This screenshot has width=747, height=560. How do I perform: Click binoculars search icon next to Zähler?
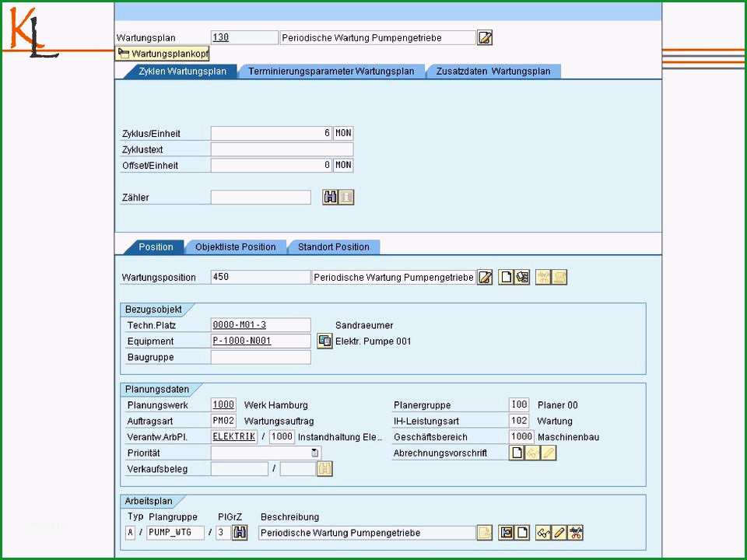point(330,197)
